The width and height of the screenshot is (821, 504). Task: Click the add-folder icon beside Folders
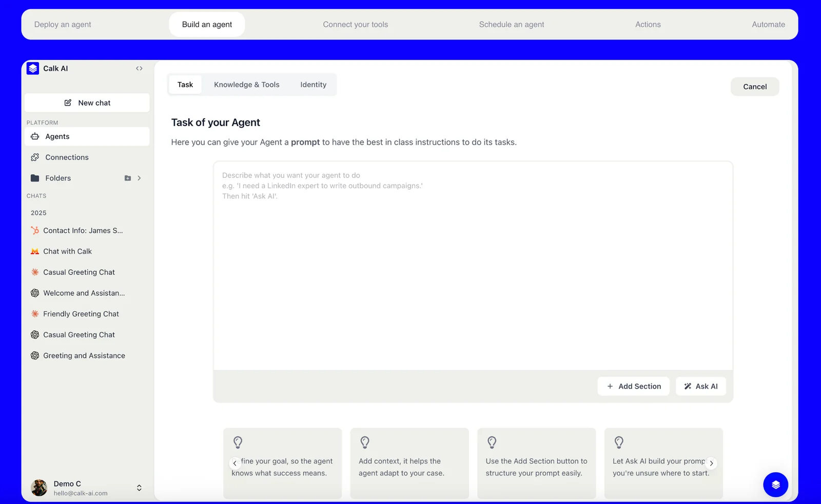(x=128, y=178)
